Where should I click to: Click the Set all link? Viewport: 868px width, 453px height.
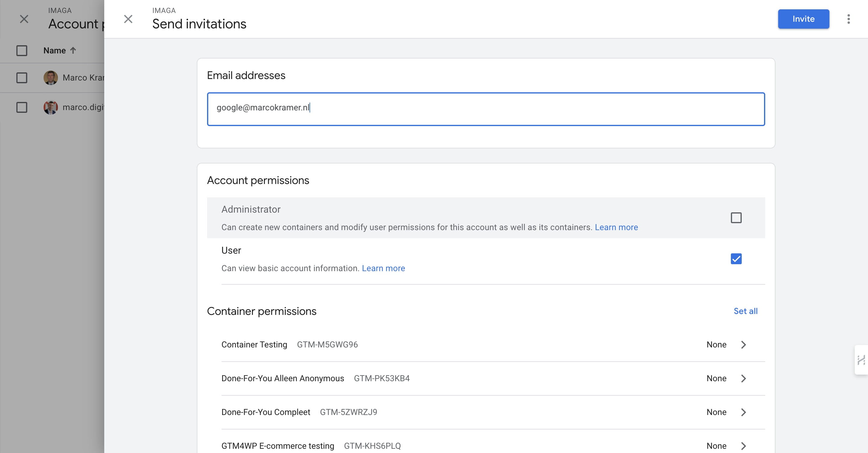point(745,311)
